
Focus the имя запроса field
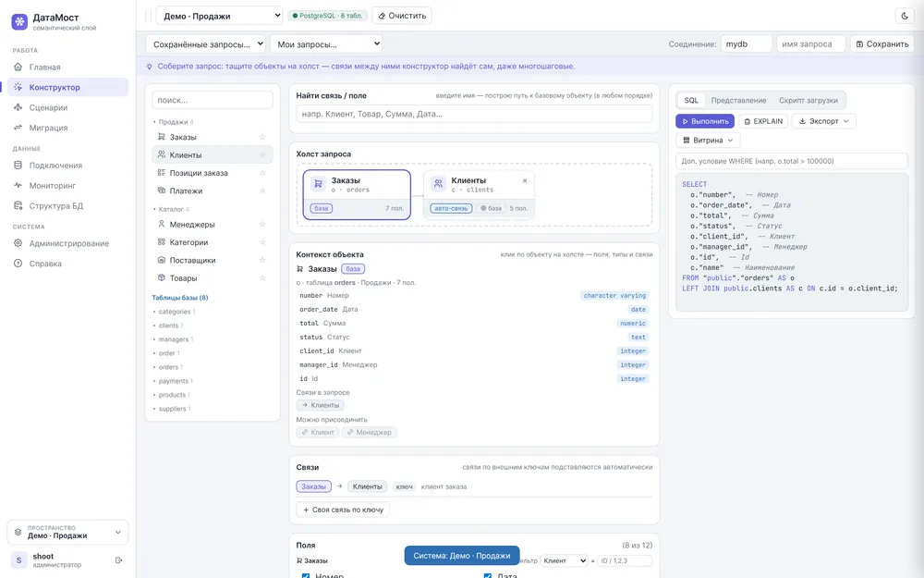[811, 44]
